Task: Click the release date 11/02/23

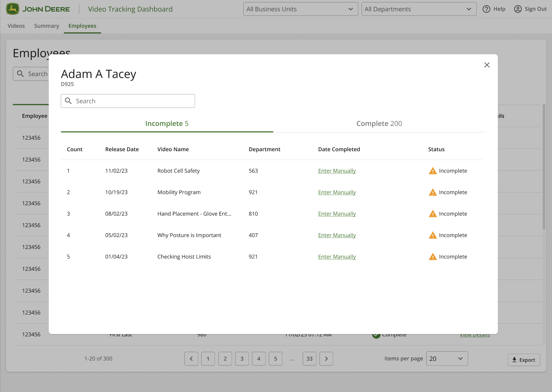Action: pyautogui.click(x=116, y=171)
